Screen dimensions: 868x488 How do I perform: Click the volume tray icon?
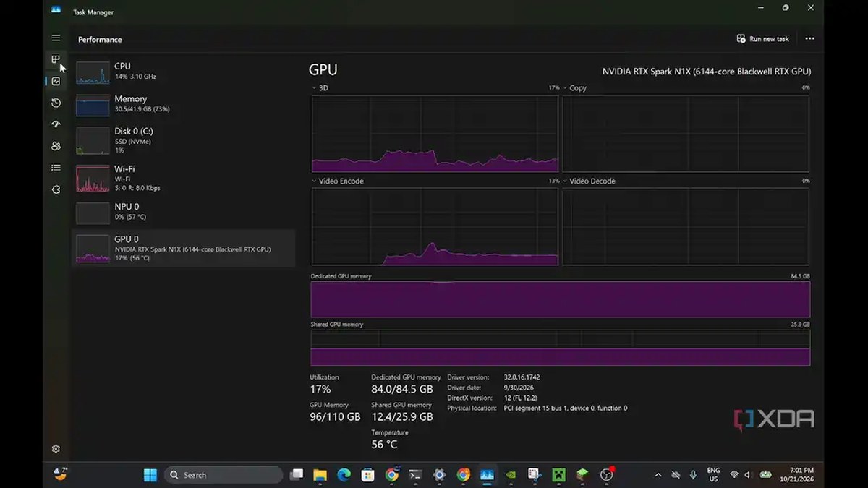[749, 475]
